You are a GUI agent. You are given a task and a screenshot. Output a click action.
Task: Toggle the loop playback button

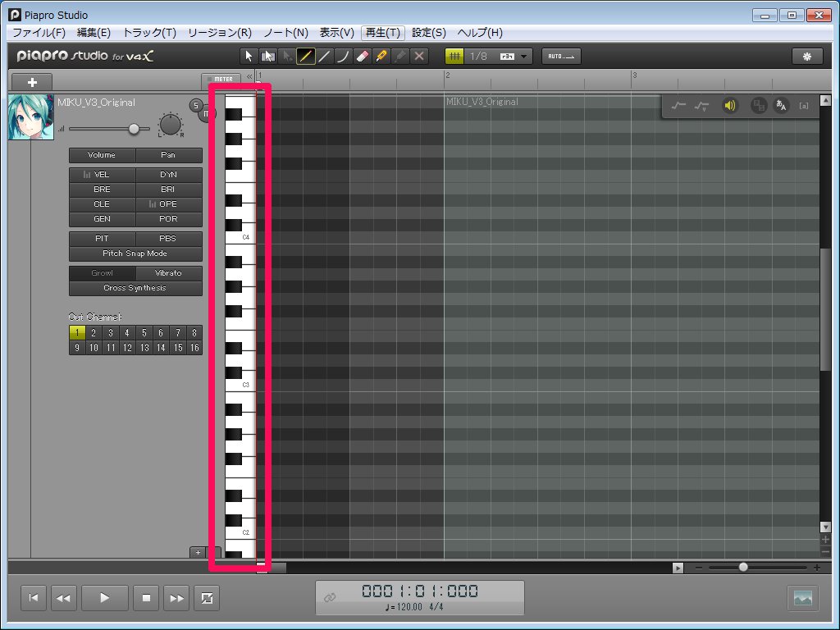tap(207, 598)
